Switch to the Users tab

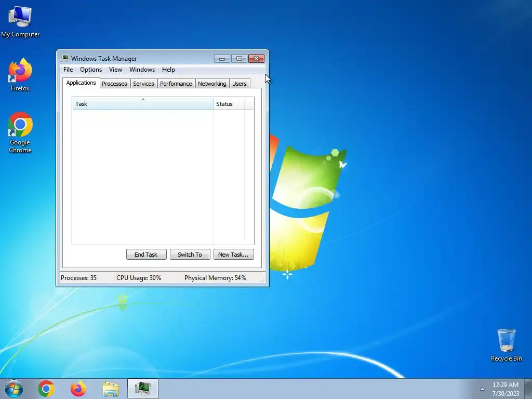click(240, 84)
